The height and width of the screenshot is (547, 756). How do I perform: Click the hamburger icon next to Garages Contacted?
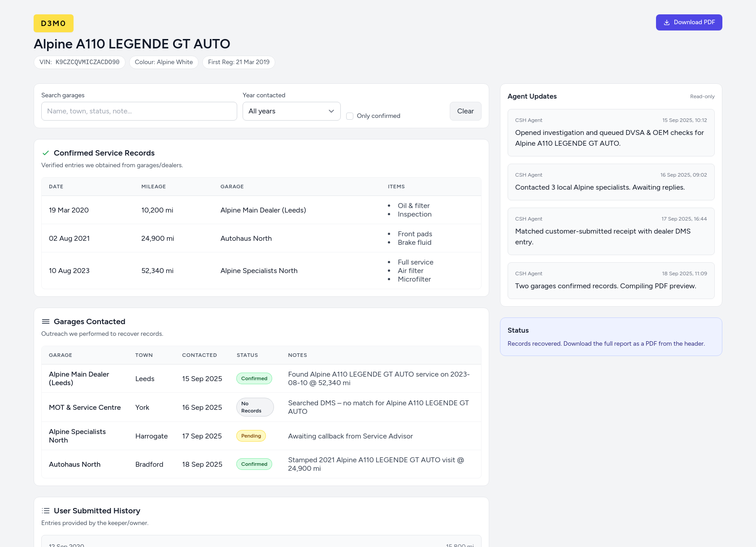[45, 321]
